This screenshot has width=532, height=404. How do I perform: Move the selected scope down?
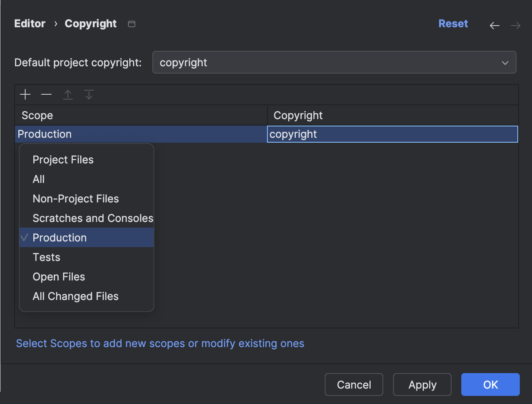point(89,94)
